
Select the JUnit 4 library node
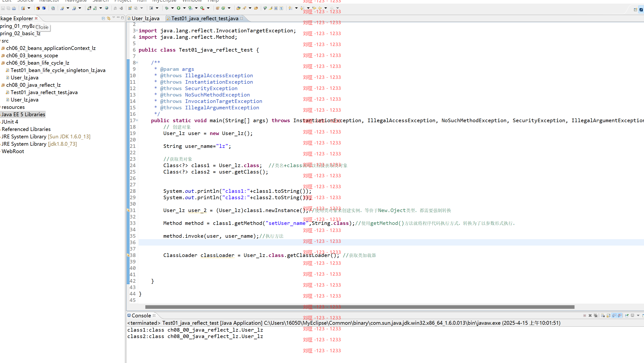point(10,122)
